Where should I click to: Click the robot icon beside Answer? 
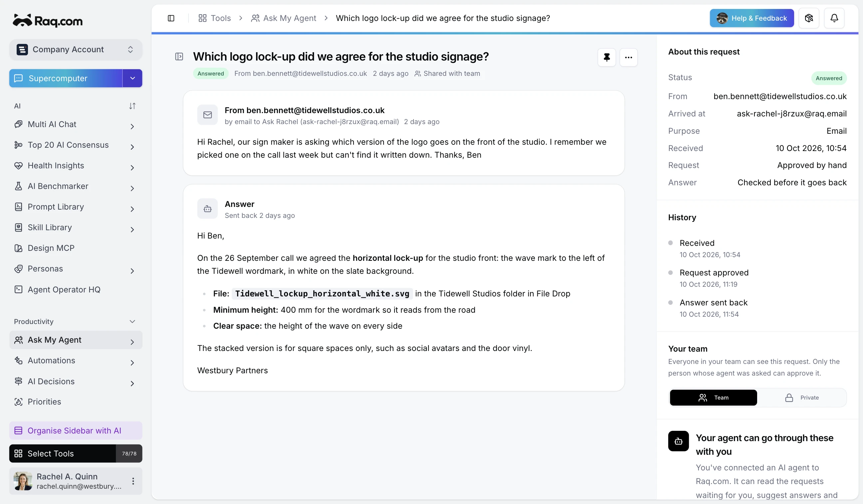click(x=207, y=209)
